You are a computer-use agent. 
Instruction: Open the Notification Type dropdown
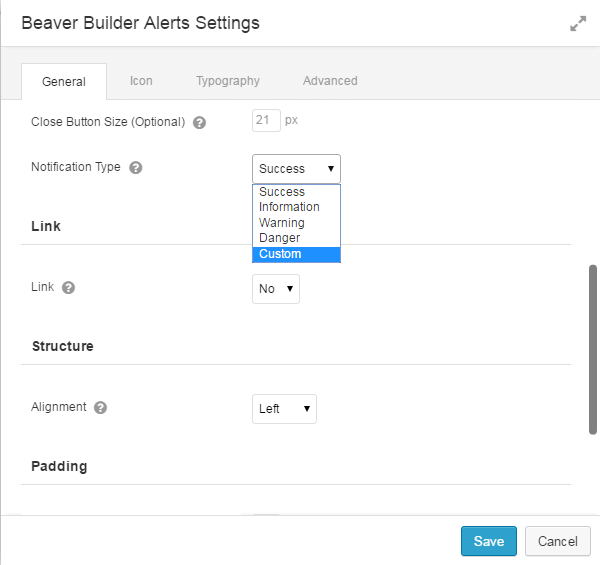296,169
